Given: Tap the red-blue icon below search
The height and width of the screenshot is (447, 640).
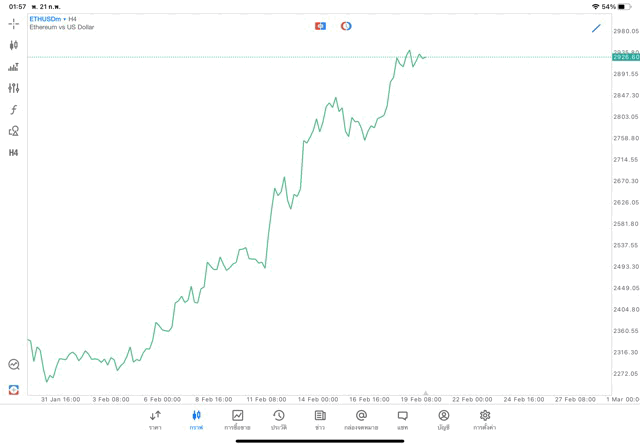Looking at the screenshot, I should [13, 389].
